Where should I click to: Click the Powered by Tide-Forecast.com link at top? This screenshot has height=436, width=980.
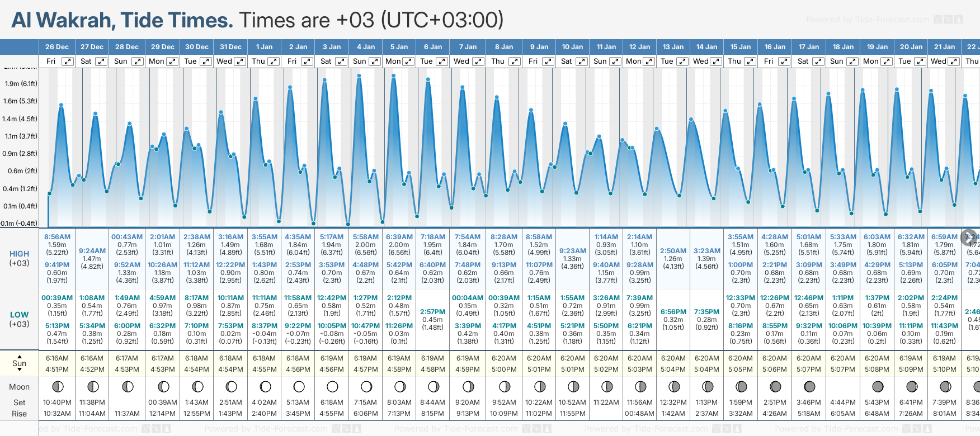tap(867, 20)
